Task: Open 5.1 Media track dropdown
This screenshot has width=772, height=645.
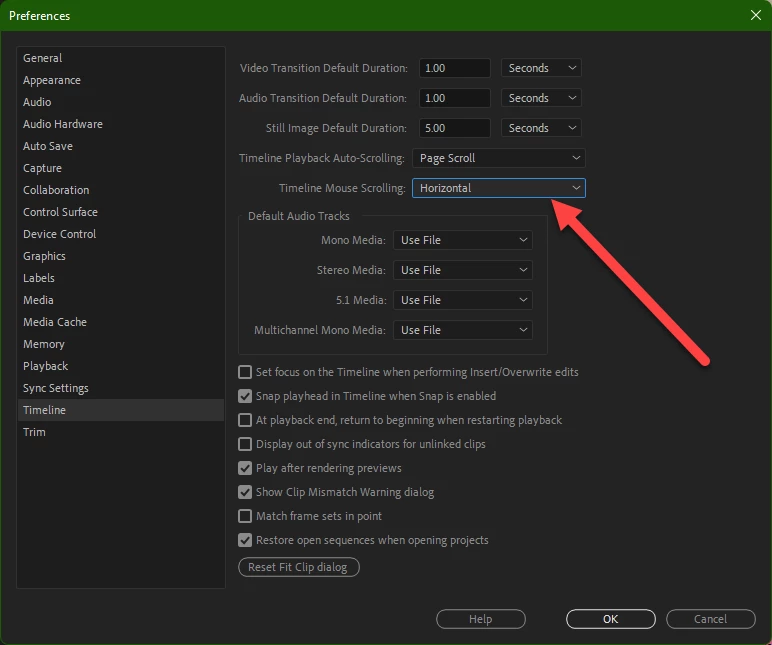Action: click(463, 300)
